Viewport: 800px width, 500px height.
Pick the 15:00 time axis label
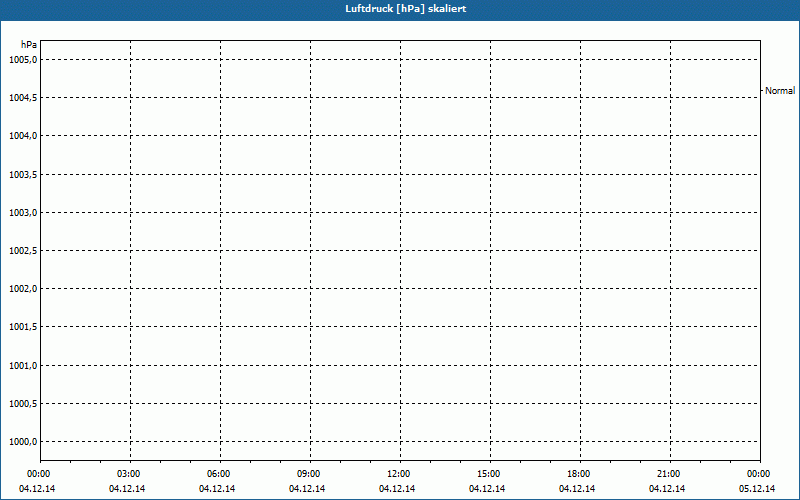point(489,474)
